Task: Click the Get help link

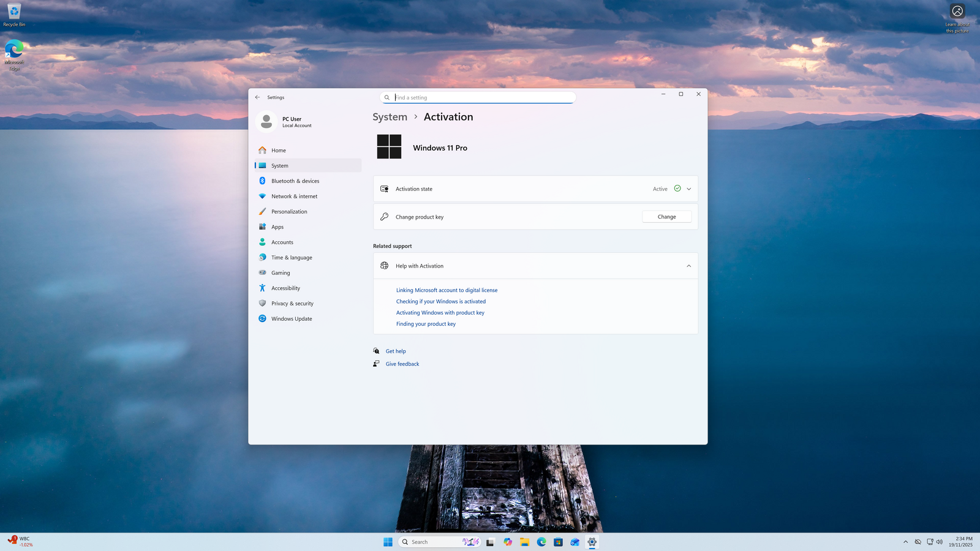Action: 396,351
